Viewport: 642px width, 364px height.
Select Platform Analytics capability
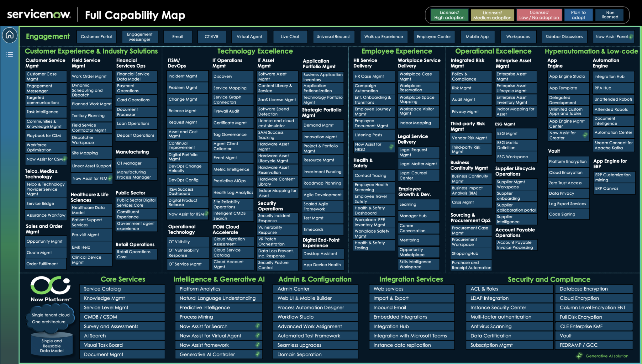pyautogui.click(x=218, y=289)
